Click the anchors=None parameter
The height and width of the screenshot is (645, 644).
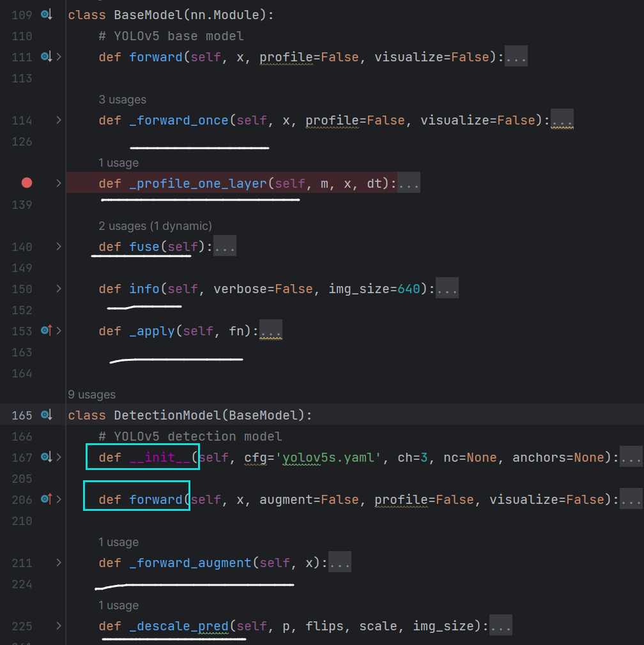558,457
